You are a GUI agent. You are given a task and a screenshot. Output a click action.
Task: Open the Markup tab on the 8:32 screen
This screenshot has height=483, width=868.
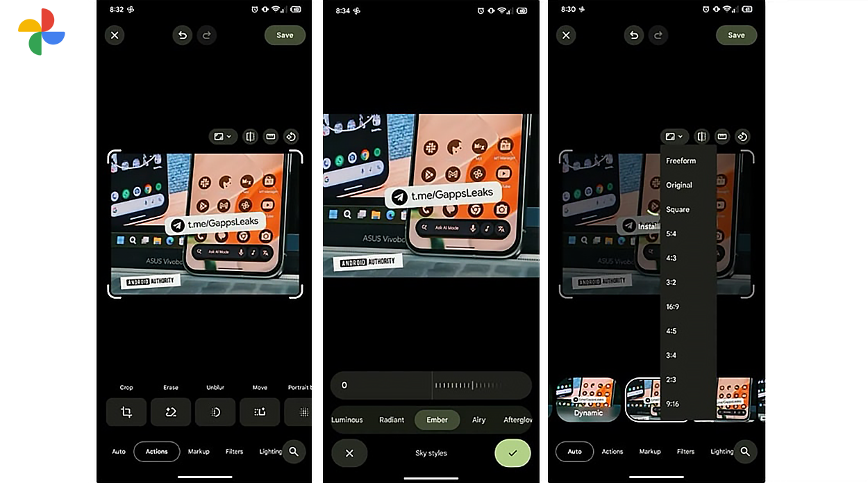[x=199, y=452]
